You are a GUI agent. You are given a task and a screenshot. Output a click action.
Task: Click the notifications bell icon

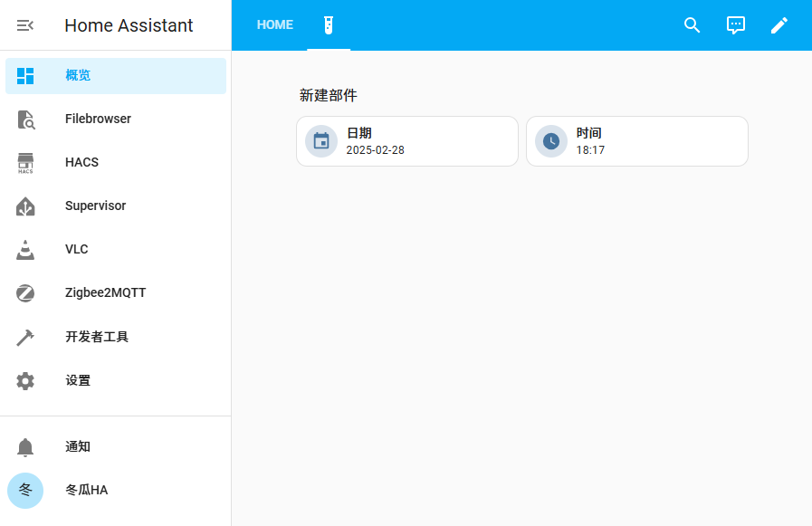[x=24, y=447]
